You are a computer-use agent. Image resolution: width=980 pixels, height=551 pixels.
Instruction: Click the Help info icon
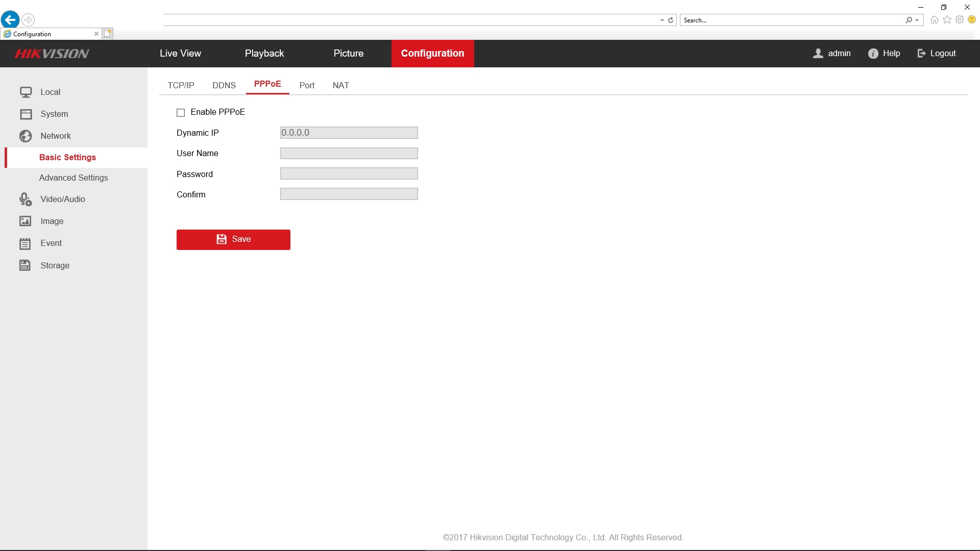click(x=873, y=54)
